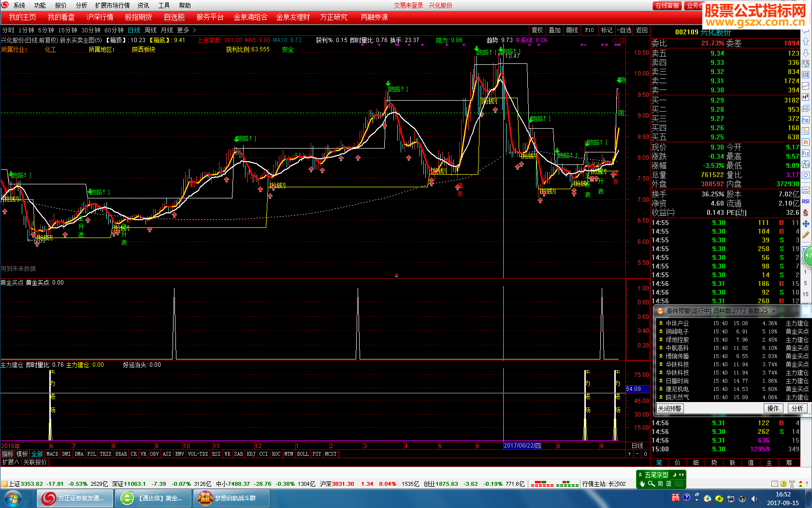Click the F12 trade icon in sidebar
Viewport: 812px width, 508px height.
coord(806,153)
